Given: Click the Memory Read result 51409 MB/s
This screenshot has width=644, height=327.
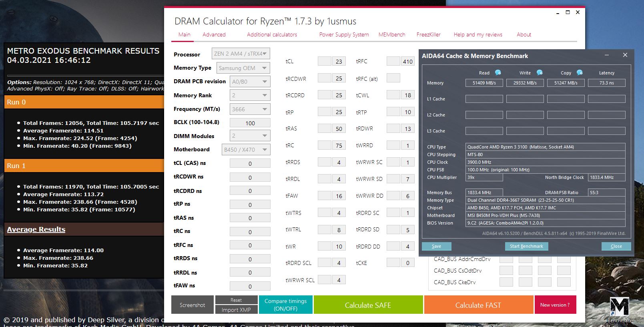Looking at the screenshot, I should click(x=484, y=83).
